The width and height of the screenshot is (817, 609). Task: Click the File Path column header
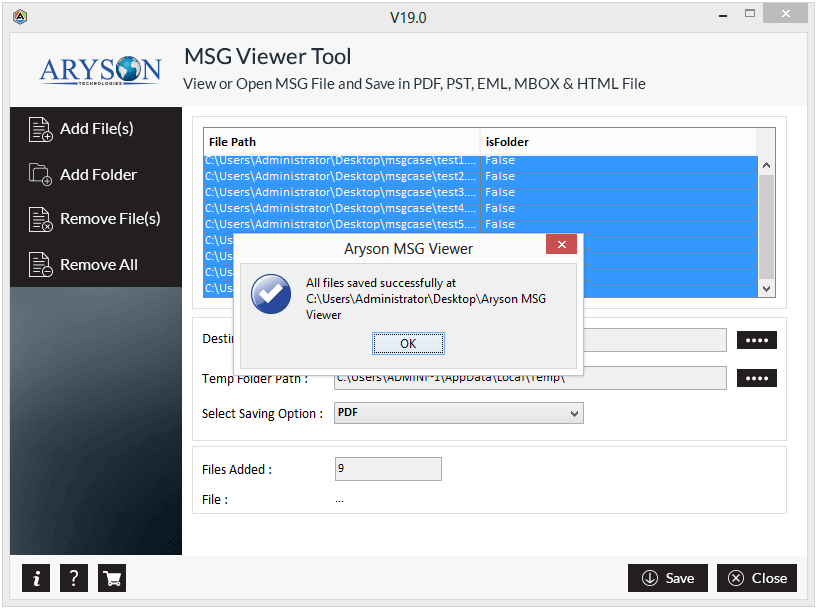[342, 142]
